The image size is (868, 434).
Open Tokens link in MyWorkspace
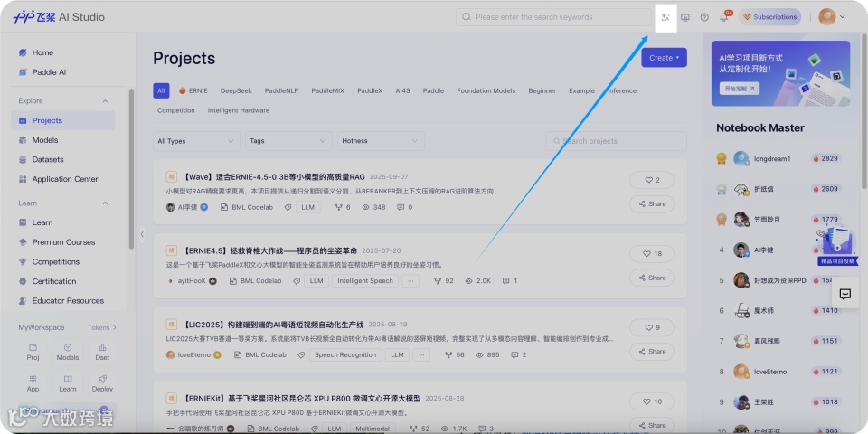pyautogui.click(x=102, y=327)
